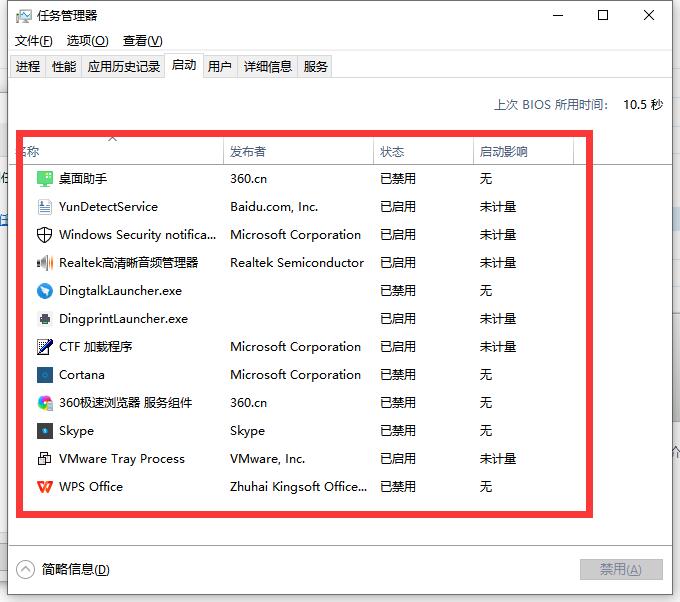Viewport: 680px width, 602px height.
Task: Open the 查看(V) menu
Action: (143, 41)
